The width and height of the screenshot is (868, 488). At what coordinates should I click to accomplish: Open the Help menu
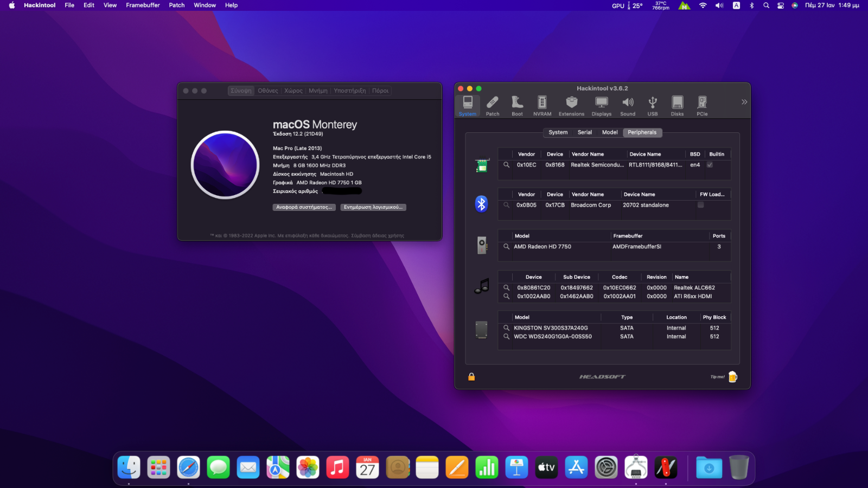coord(232,5)
